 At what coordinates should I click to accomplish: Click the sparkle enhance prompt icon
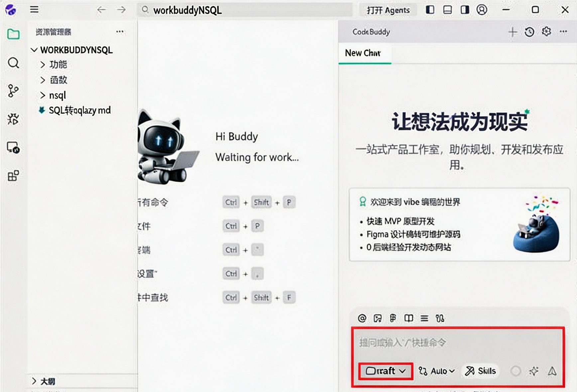(534, 371)
